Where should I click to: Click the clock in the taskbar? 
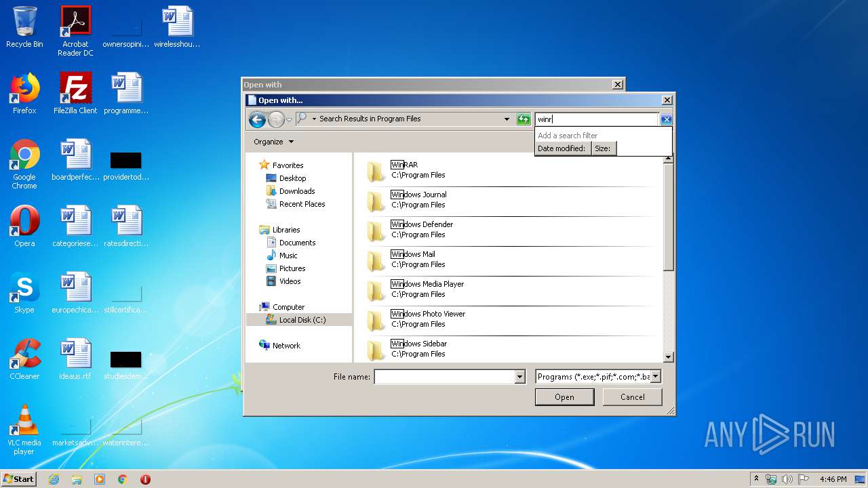point(833,479)
